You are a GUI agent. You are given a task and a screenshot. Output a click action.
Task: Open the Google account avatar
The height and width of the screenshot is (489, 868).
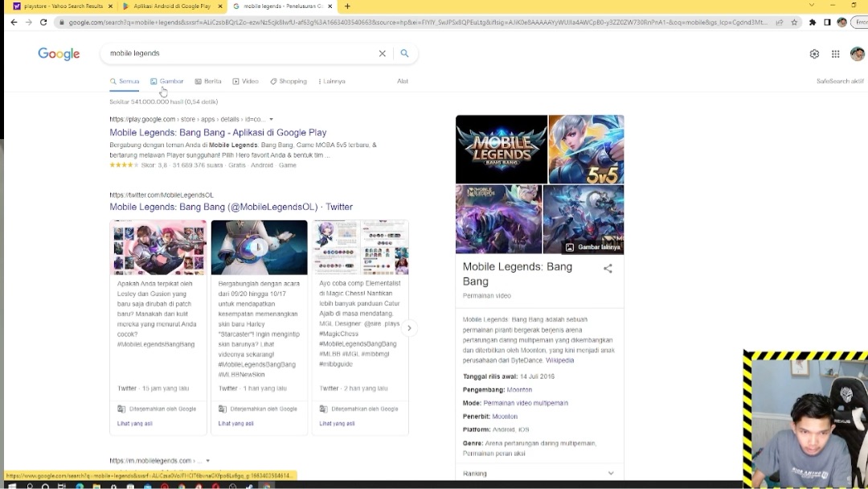tap(858, 54)
